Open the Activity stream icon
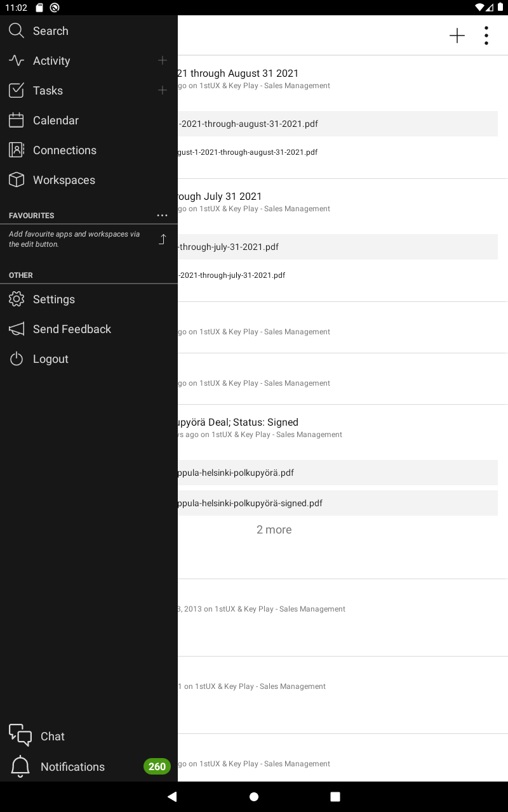Viewport: 508px width, 812px height. (17, 60)
